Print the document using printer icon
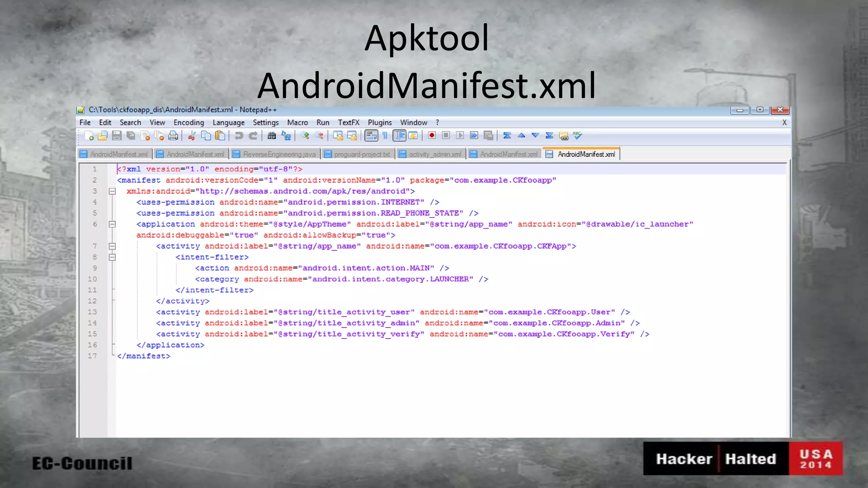Screen dimensions: 868x488 pyautogui.click(x=173, y=136)
